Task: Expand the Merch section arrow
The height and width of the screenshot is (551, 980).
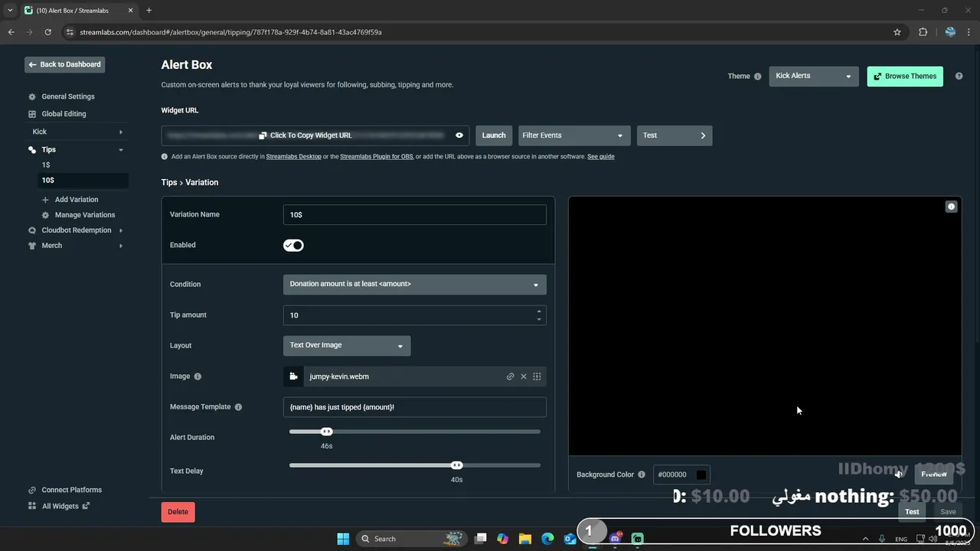Action: 121,246
